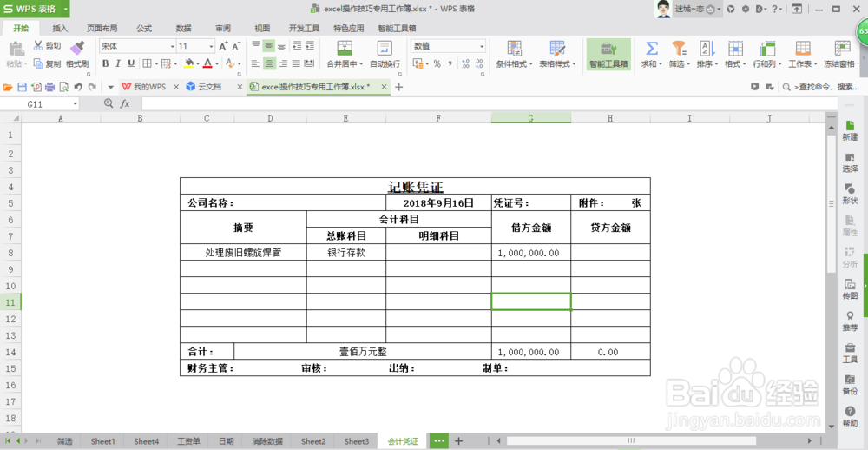Viewport: 868px width, 450px height.
Task: Click the font color red A swatch
Action: click(207, 63)
